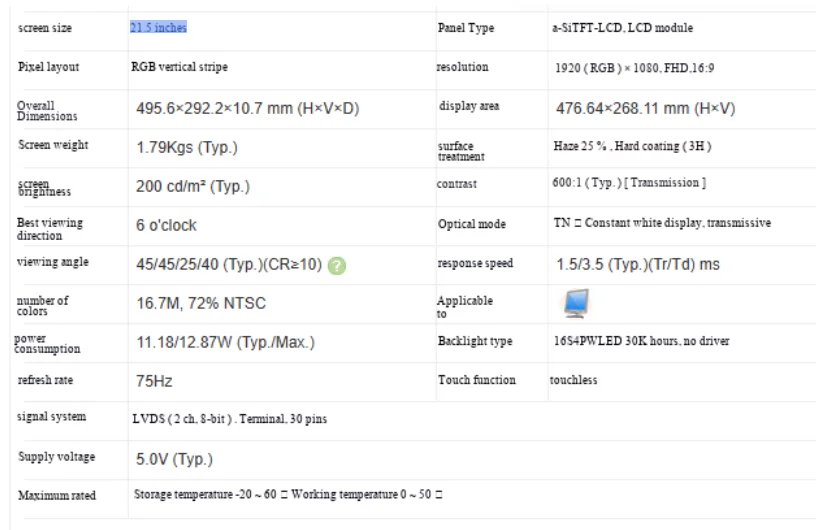Click the 'Applicable to' label

click(x=464, y=307)
